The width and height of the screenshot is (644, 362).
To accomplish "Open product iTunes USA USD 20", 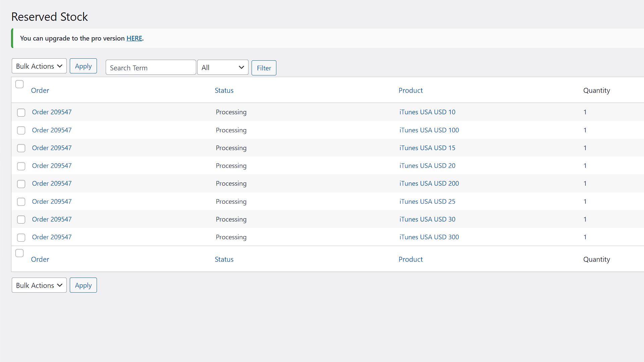I will (x=427, y=166).
